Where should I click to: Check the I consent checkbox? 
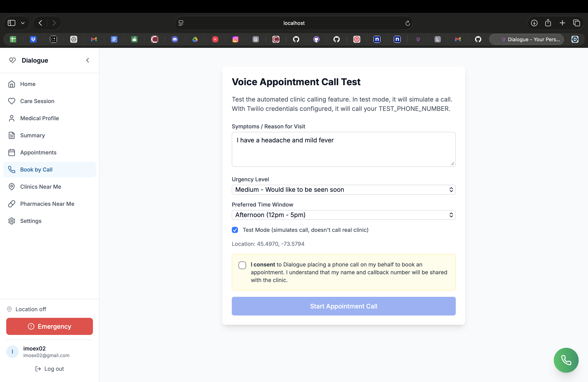pyautogui.click(x=242, y=265)
